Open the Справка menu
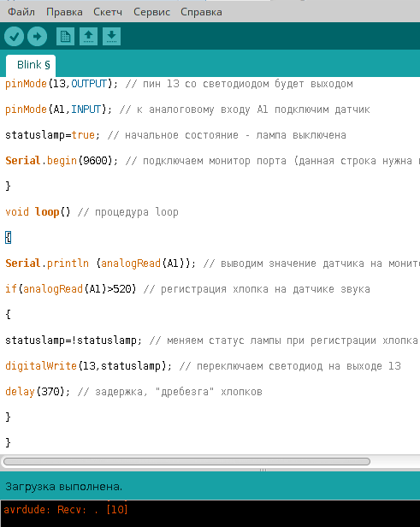This screenshot has width=420, height=527. pyautogui.click(x=201, y=12)
